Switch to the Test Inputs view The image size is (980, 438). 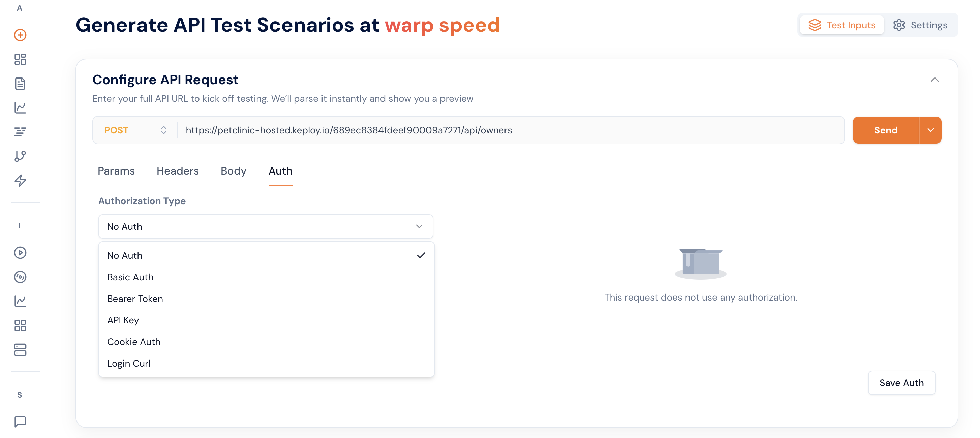(x=841, y=25)
